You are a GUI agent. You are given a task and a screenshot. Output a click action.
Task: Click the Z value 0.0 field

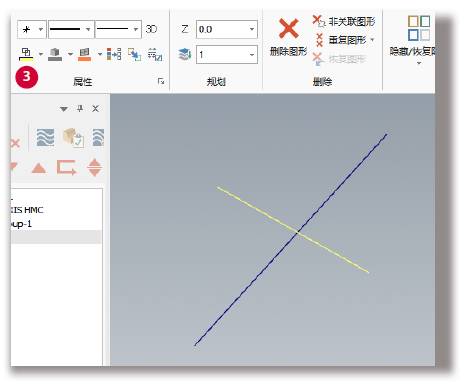coord(227,29)
